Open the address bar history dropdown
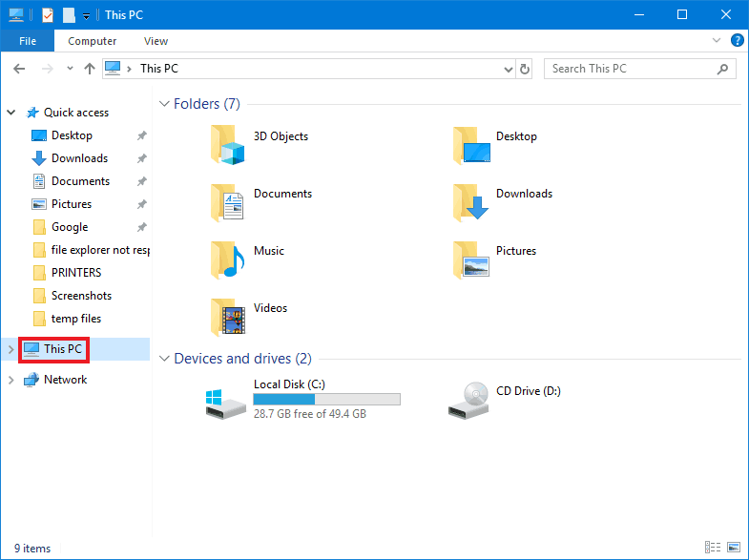Image resolution: width=749 pixels, height=560 pixels. coord(509,70)
